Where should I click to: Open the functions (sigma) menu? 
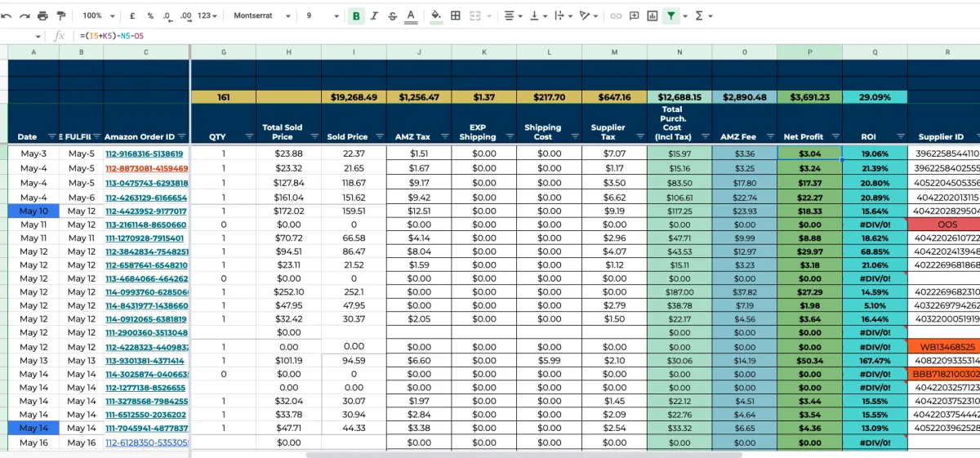click(x=703, y=16)
